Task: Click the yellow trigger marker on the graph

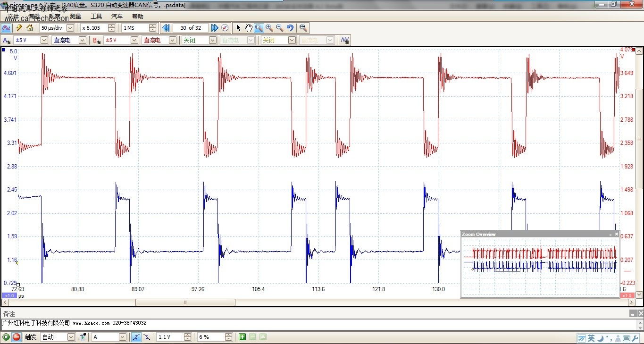Action: (x=17, y=263)
